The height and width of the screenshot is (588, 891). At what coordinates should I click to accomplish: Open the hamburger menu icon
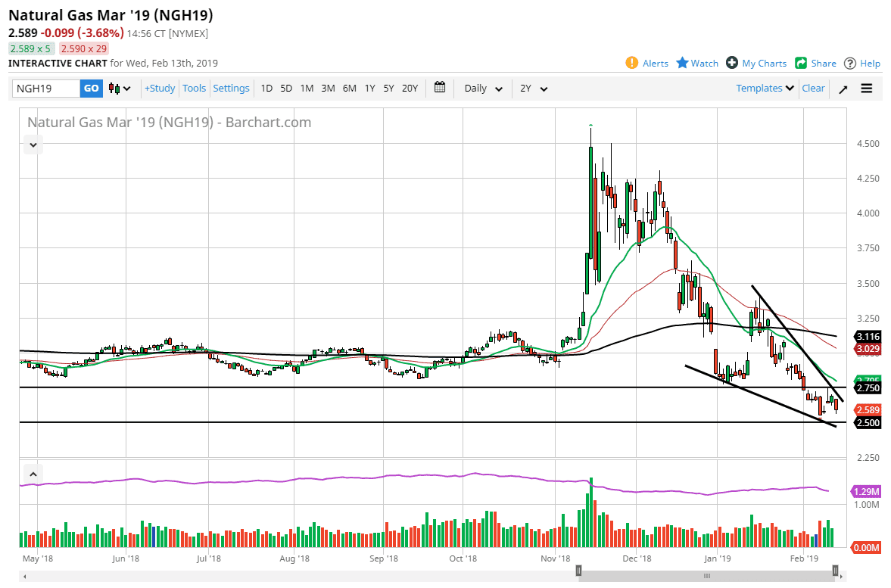[x=867, y=89]
